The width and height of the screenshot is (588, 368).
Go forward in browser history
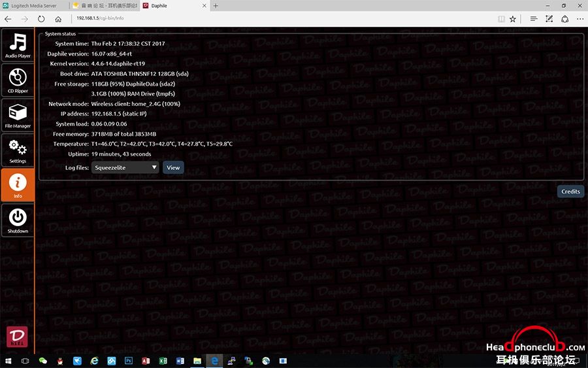pos(24,19)
